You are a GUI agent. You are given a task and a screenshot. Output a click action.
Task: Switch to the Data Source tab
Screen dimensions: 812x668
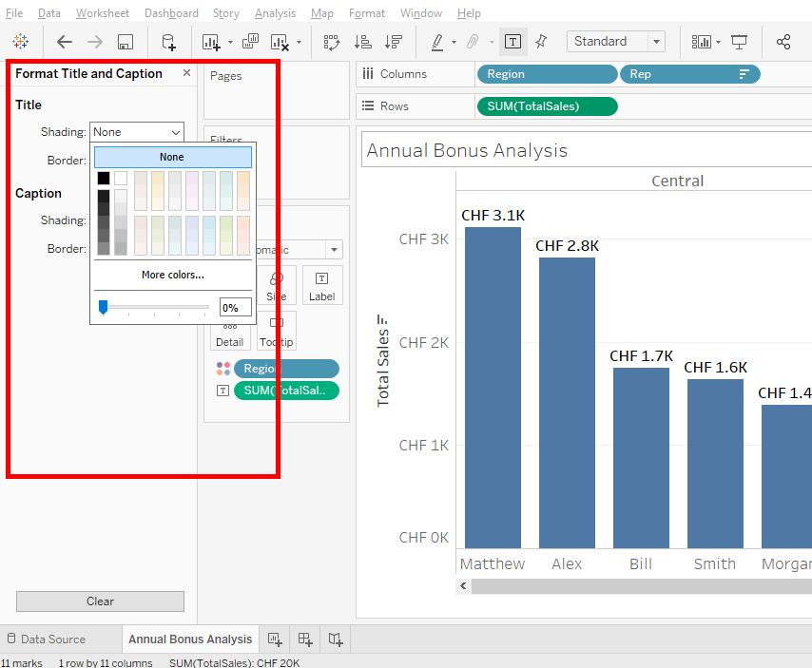tap(54, 639)
